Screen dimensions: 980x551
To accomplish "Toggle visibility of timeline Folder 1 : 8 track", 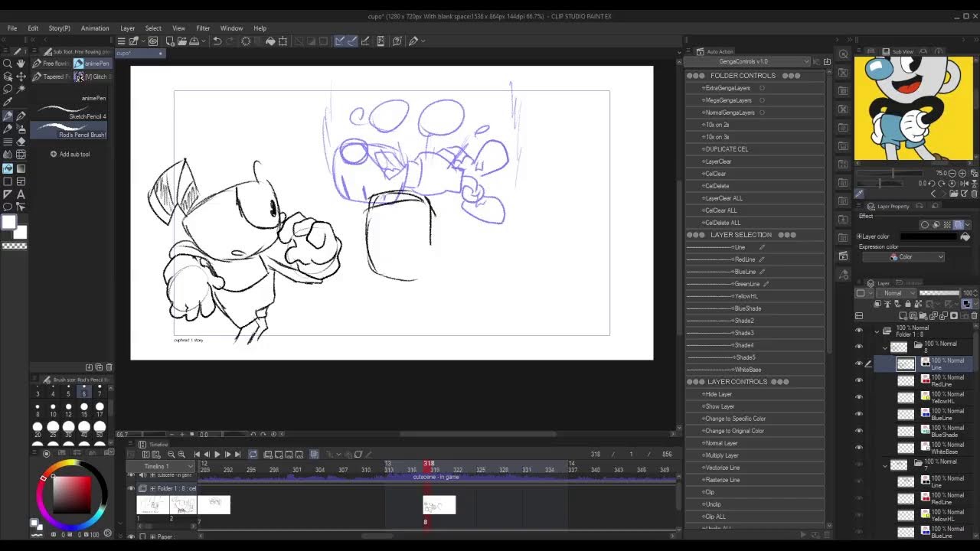I will coord(131,488).
